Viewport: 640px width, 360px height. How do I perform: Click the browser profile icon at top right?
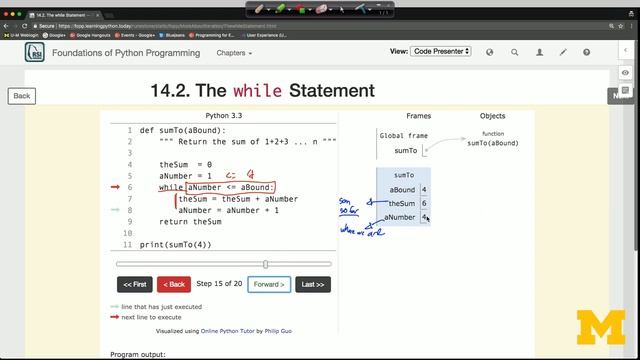tap(631, 14)
